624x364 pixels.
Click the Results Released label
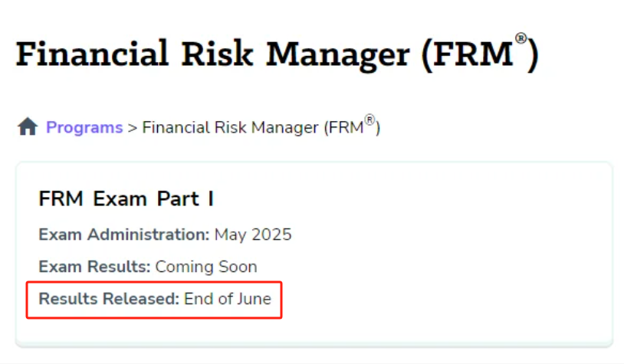(109, 299)
